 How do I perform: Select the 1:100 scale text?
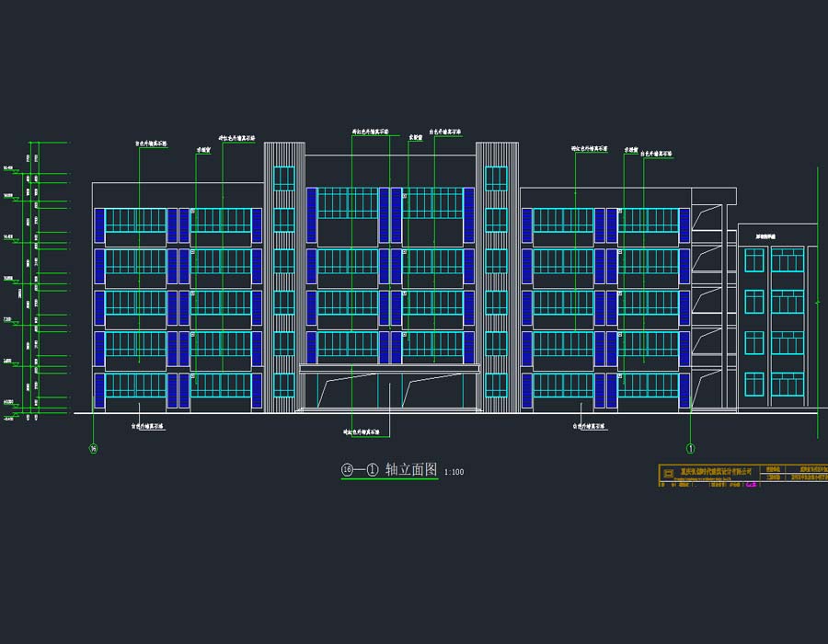454,473
